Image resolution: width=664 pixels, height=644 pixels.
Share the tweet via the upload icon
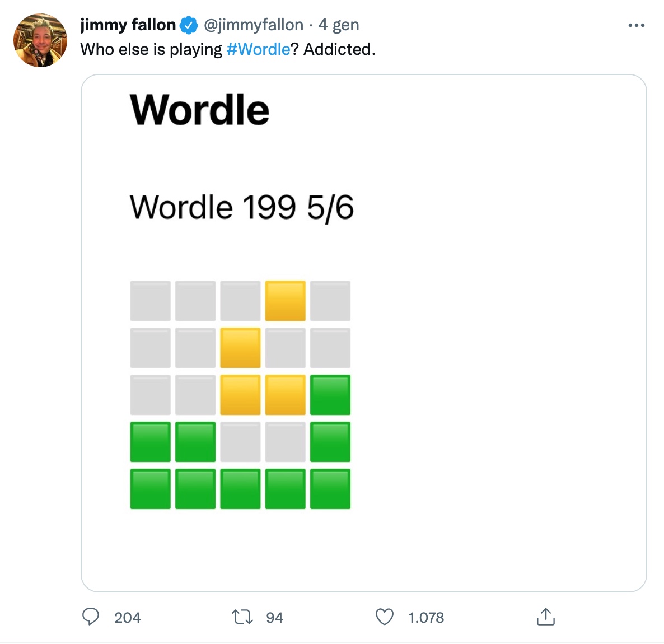click(545, 617)
